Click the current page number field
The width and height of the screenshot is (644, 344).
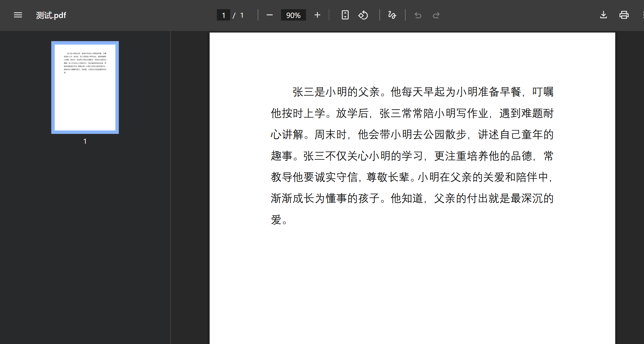tap(224, 15)
